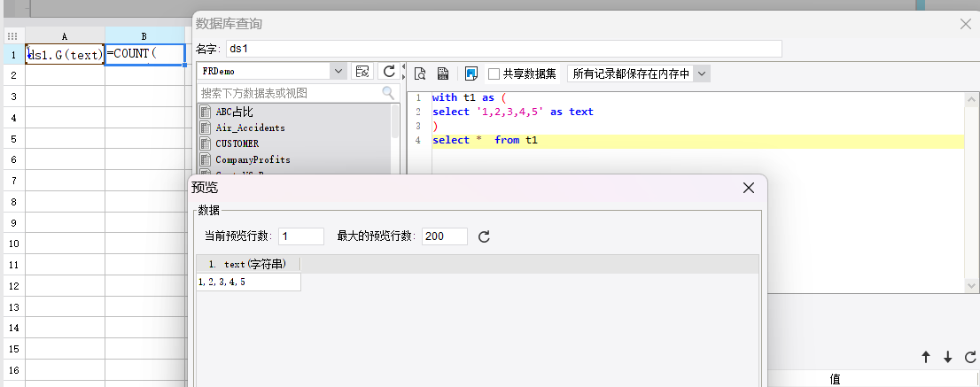Click row header 10 in the spreadsheet
This screenshot has width=980, height=387.
[x=13, y=244]
